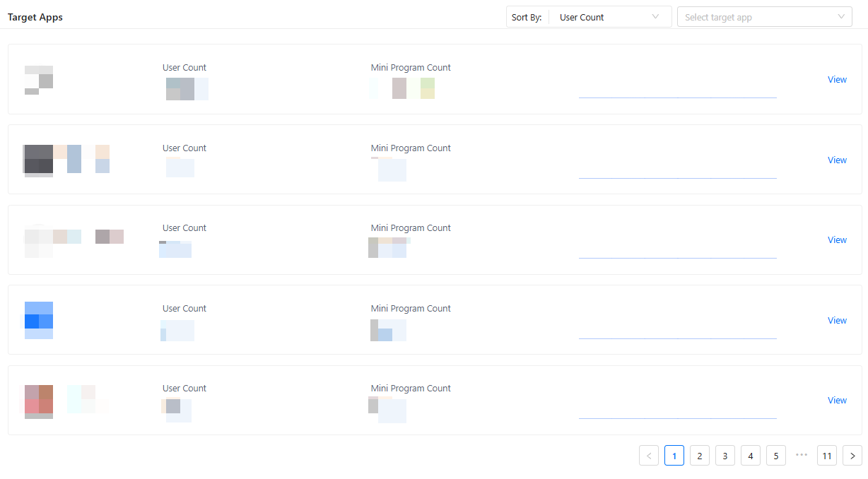Jump to last page 11
Screen dimensions: 868x479
click(x=826, y=456)
